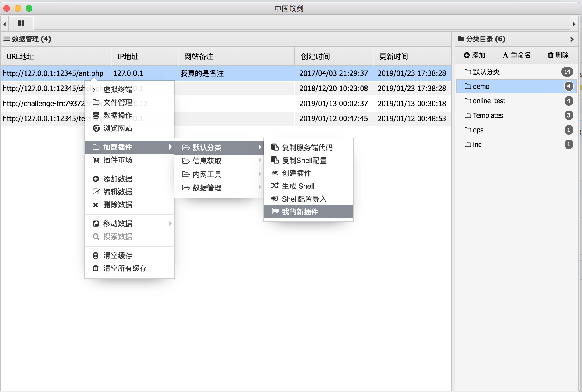Viewport: 582px width, 392px height.
Task: Click the 添加 button in 分类目录
Action: tap(474, 56)
